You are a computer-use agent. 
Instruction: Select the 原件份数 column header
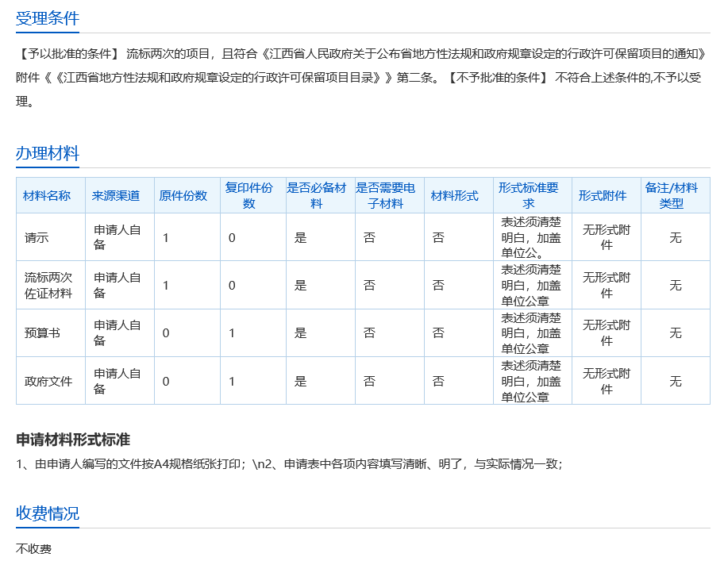pos(183,196)
